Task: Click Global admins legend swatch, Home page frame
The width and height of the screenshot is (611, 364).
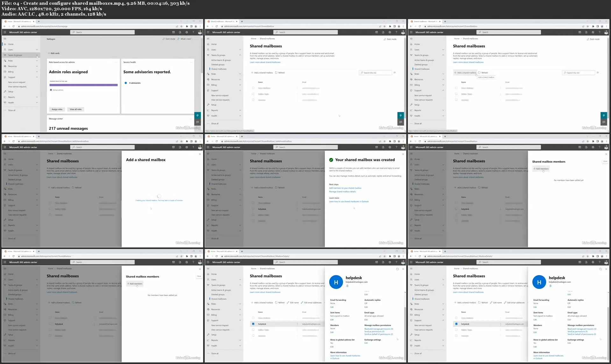Action: tap(51, 90)
